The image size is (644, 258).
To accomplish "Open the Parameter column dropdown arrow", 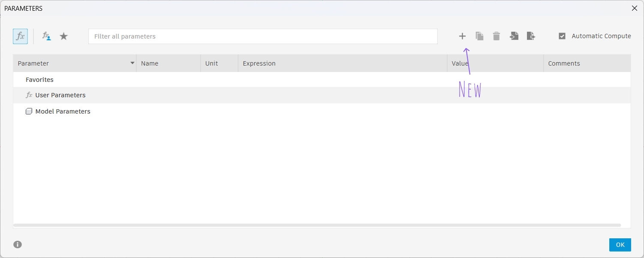I will (132, 63).
